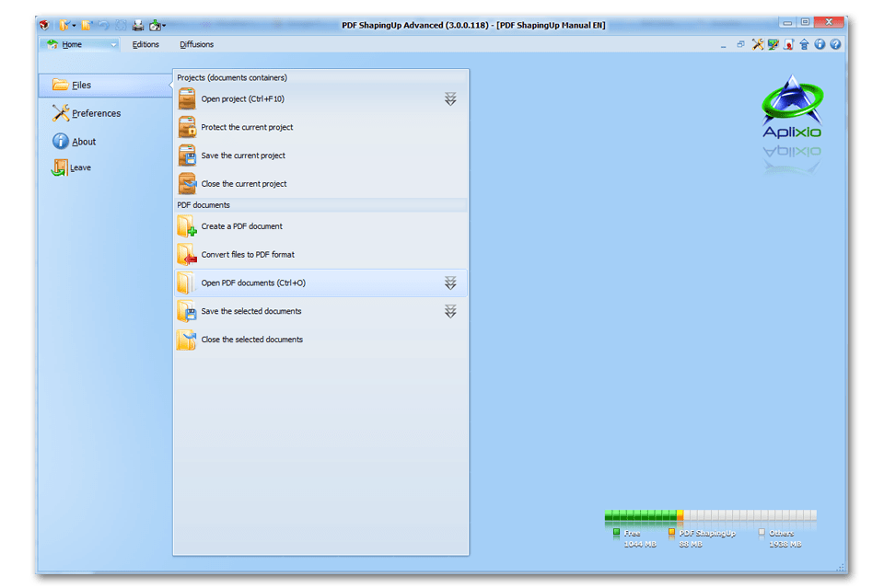Click the blue up-arrow update icon
Image resolution: width=884 pixels, height=588 pixels.
804,44
